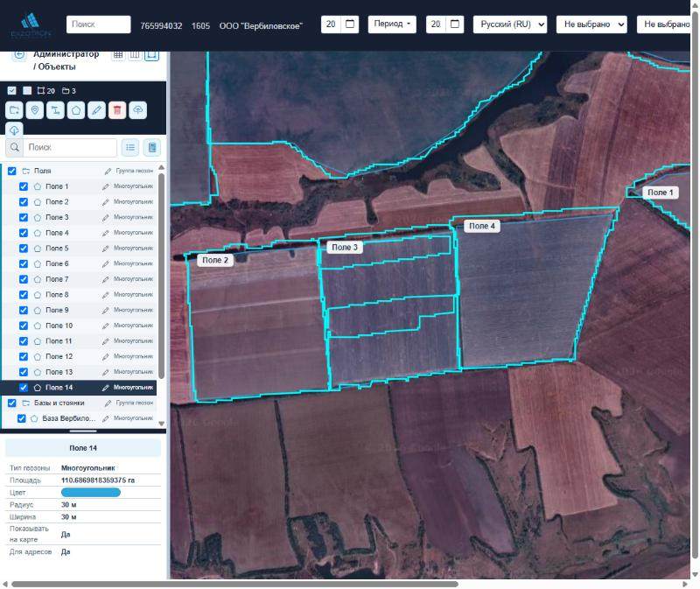This screenshot has width=700, height=589.
Task: Click the add geozone group folder icon
Action: coord(14,110)
